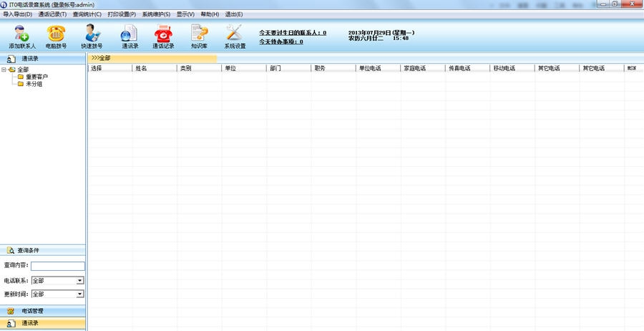
Task: Click the 姓名 column header
Action: (x=155, y=68)
